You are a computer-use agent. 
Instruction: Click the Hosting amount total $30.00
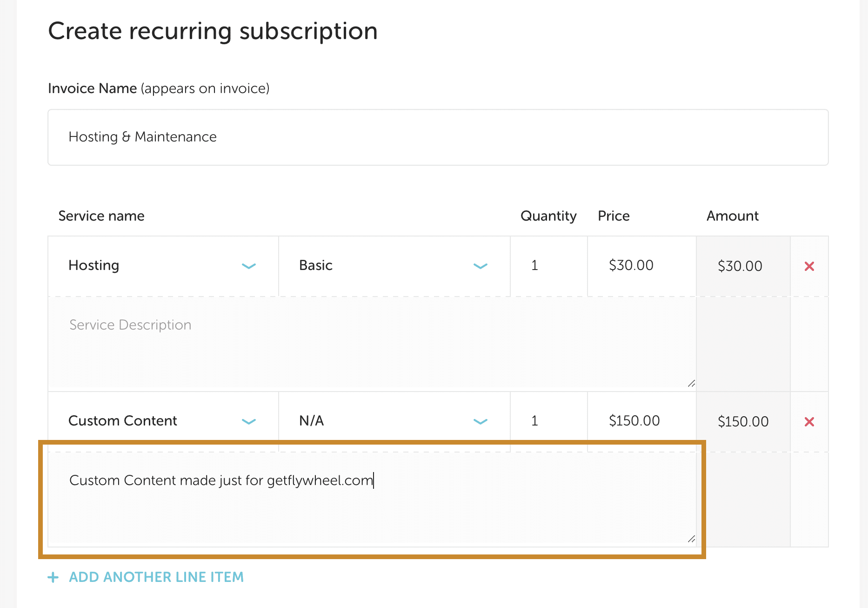pos(740,266)
